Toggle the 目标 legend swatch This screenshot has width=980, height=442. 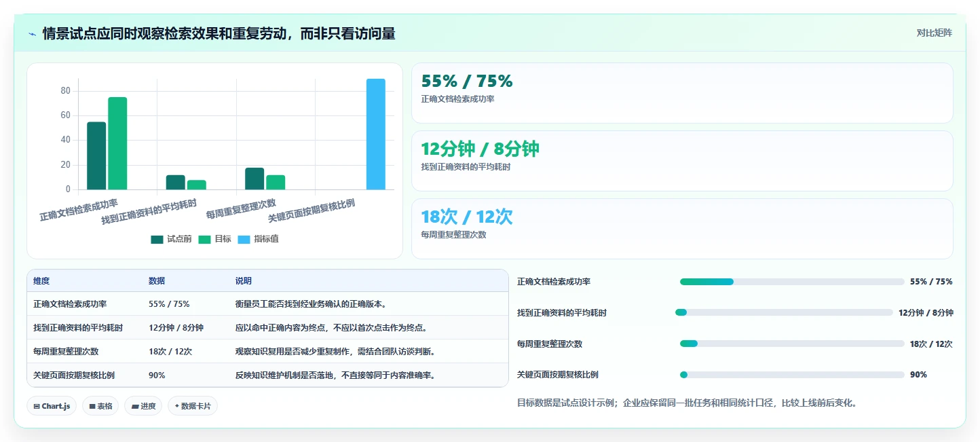click(x=204, y=239)
